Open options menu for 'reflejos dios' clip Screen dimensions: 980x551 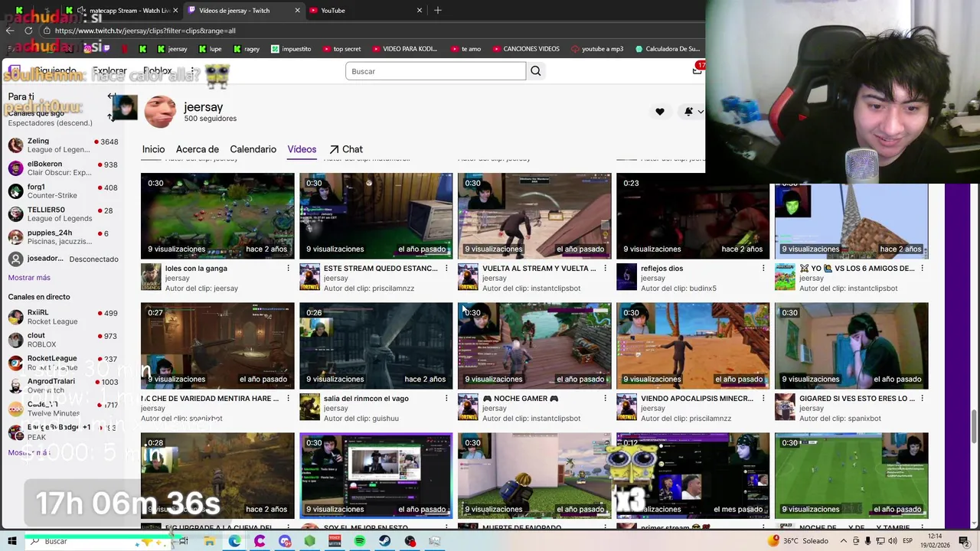pyautogui.click(x=763, y=269)
